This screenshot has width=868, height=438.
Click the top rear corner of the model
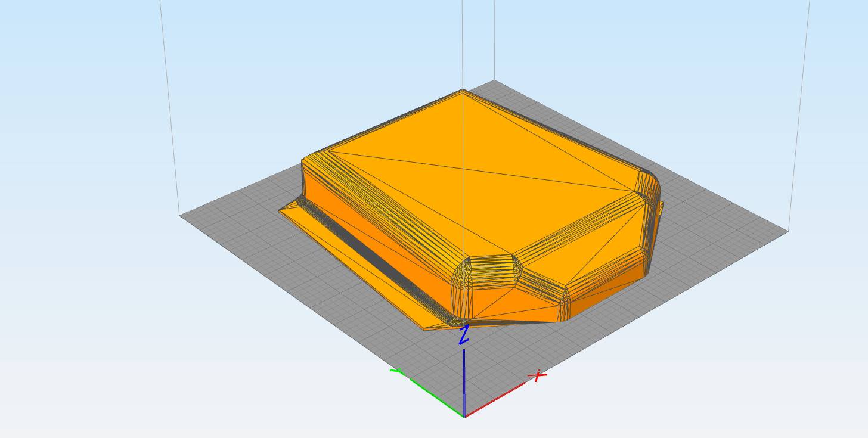click(463, 91)
